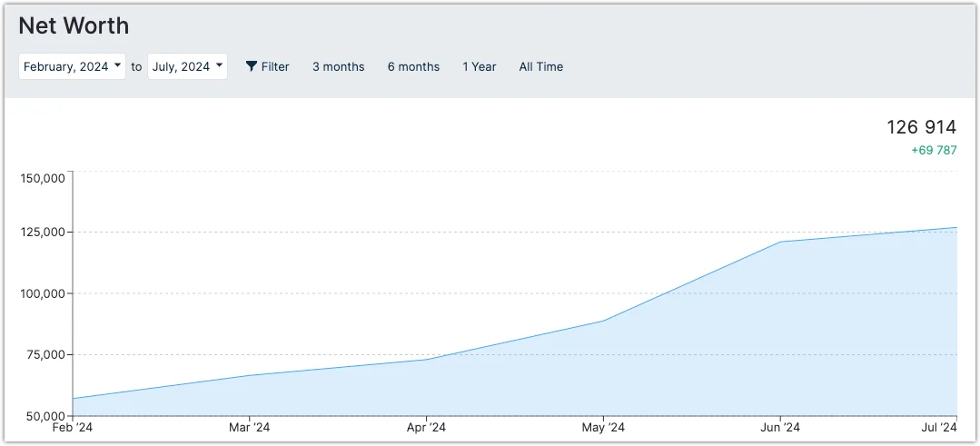
Task: Open the February, 2024 start date dropdown
Action: pyautogui.click(x=73, y=66)
